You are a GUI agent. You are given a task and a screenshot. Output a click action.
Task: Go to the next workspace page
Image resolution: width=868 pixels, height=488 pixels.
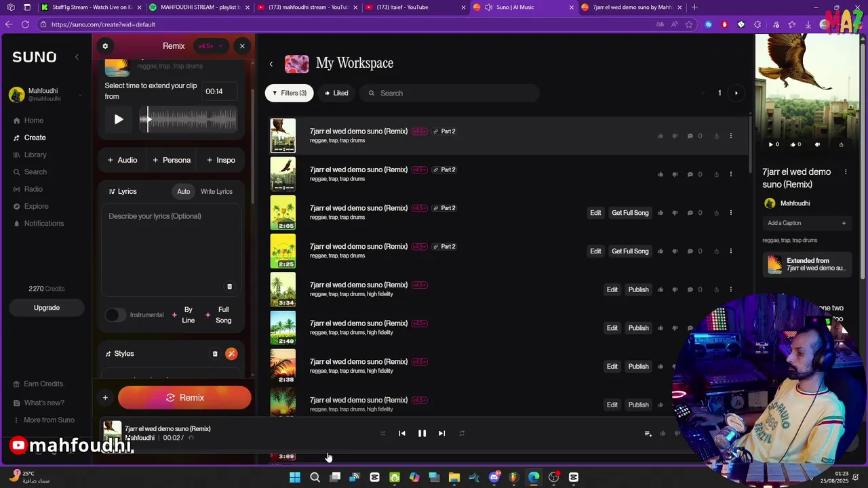(736, 93)
